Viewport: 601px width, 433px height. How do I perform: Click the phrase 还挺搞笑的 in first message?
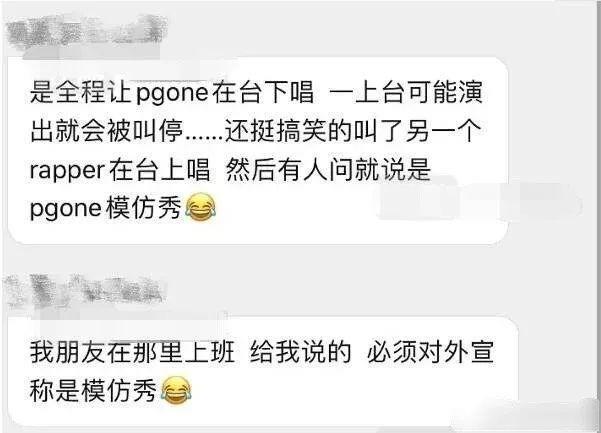click(x=288, y=131)
